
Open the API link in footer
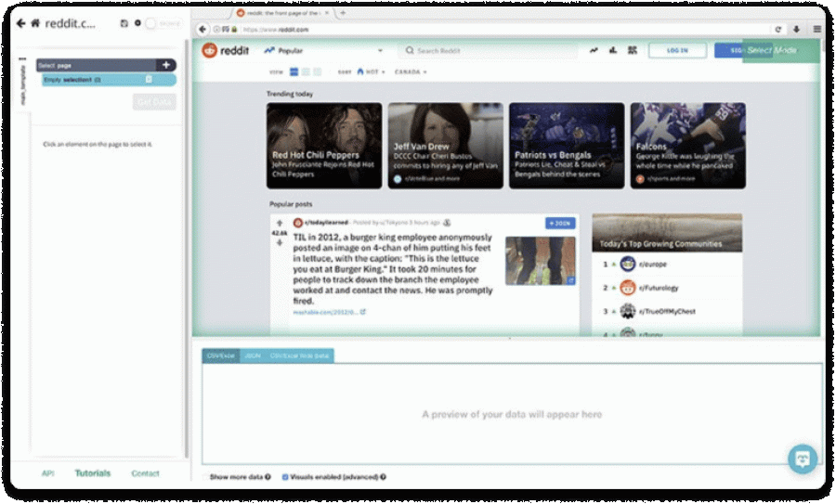(48, 473)
